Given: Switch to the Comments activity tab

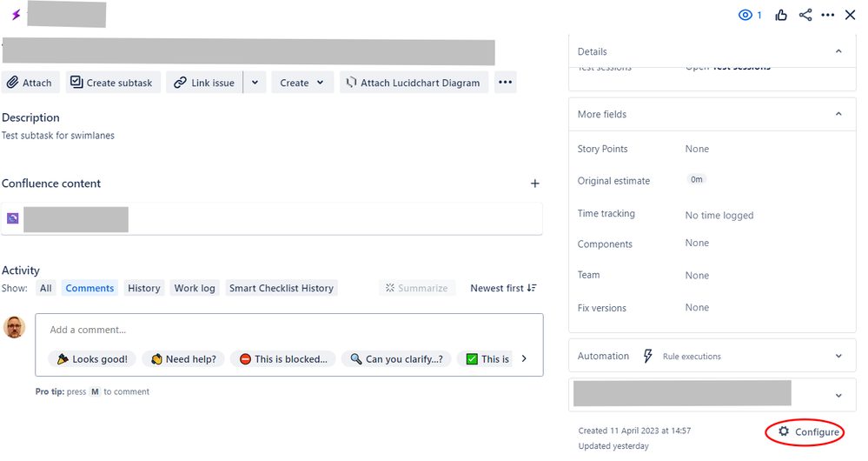Looking at the screenshot, I should 89,288.
